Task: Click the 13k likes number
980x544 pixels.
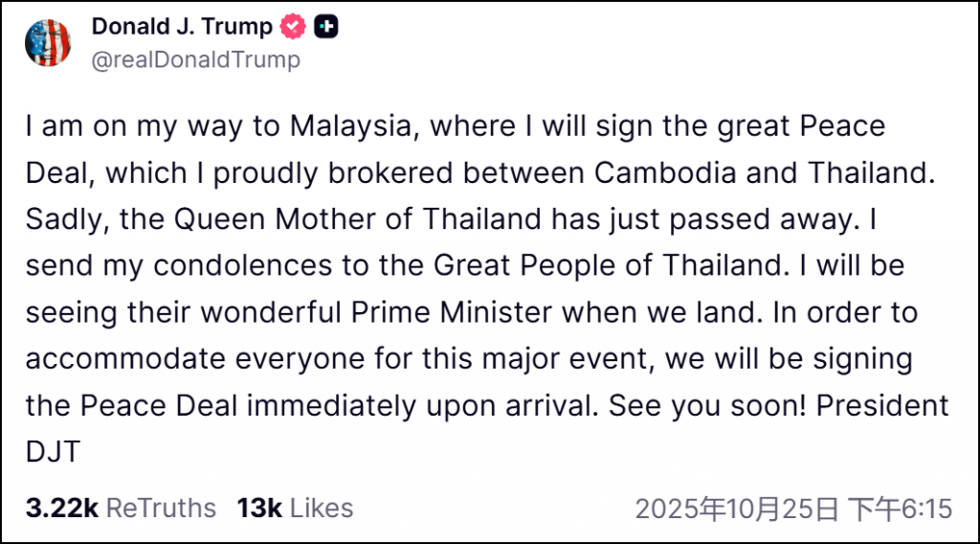Action: tap(258, 508)
